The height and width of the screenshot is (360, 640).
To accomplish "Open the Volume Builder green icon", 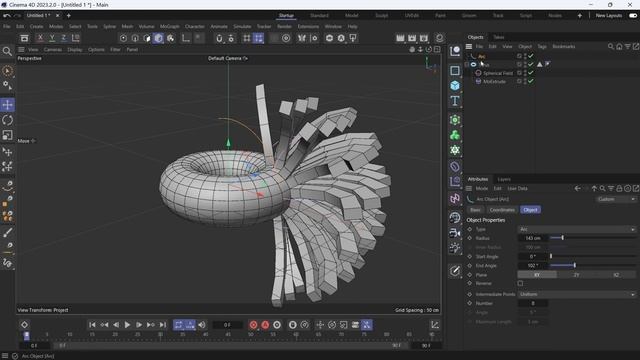I will pyautogui.click(x=455, y=135).
